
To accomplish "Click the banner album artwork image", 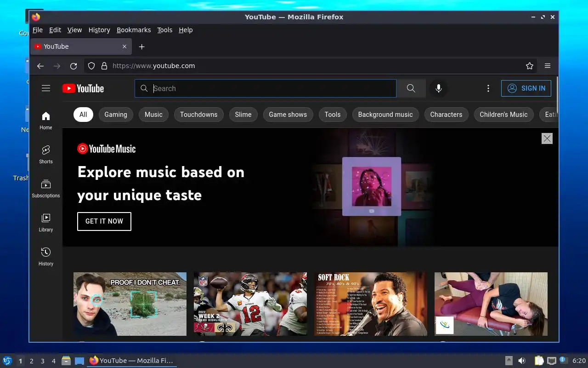I will [x=372, y=186].
